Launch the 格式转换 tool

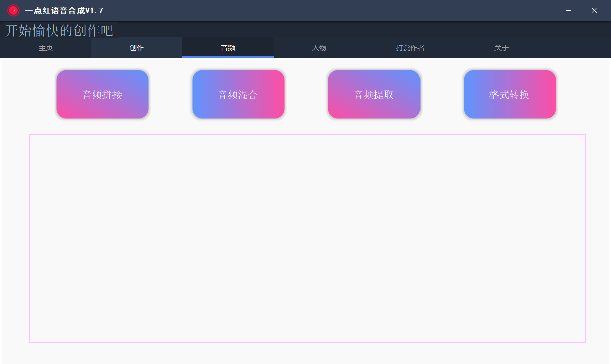(x=510, y=95)
